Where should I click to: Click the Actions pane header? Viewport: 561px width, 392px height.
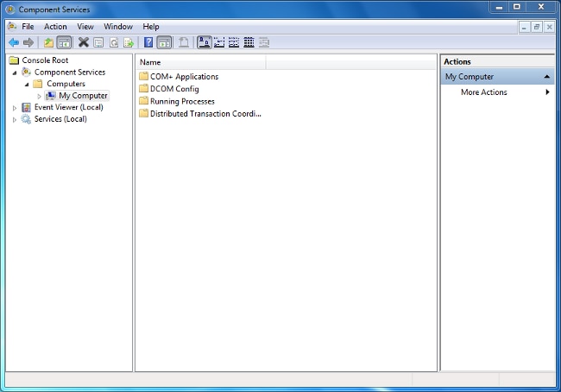coord(497,61)
